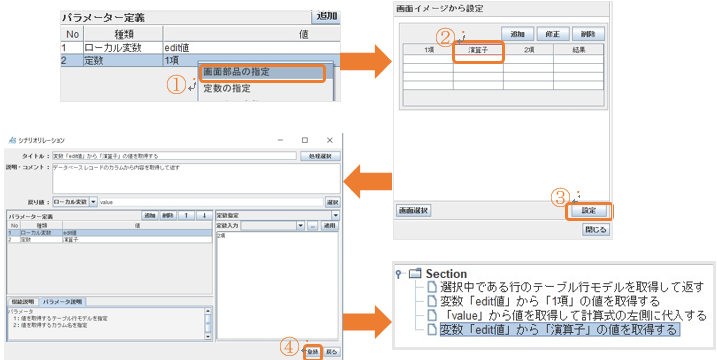
Task: Click the Section folder icon in tree
Action: click(414, 274)
